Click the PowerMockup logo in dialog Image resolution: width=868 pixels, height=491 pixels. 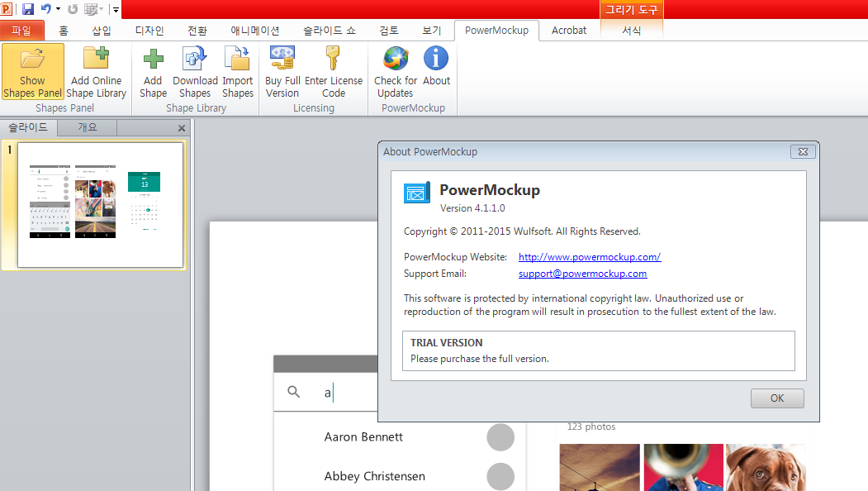point(417,193)
